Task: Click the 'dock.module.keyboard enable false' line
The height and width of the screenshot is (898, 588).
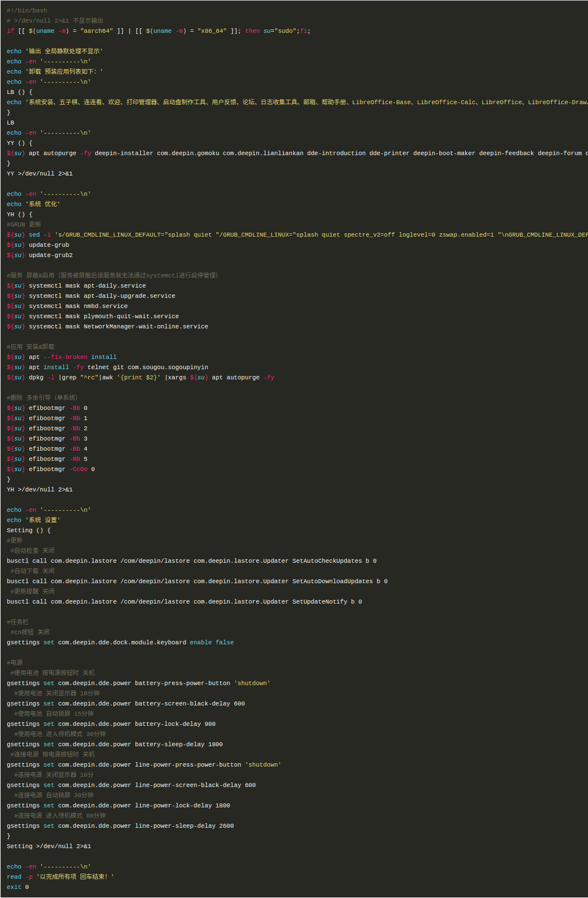Action: pos(121,643)
